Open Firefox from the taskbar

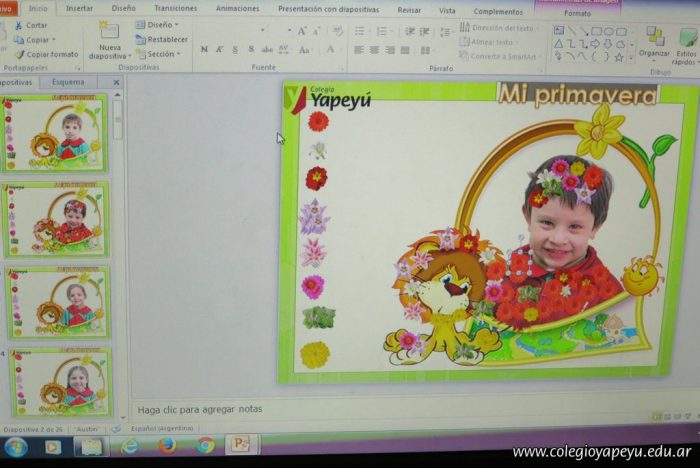coord(167,446)
